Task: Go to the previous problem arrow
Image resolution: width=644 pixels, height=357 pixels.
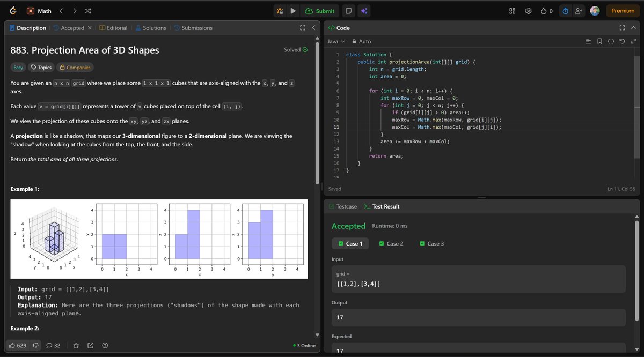Action: tap(61, 11)
